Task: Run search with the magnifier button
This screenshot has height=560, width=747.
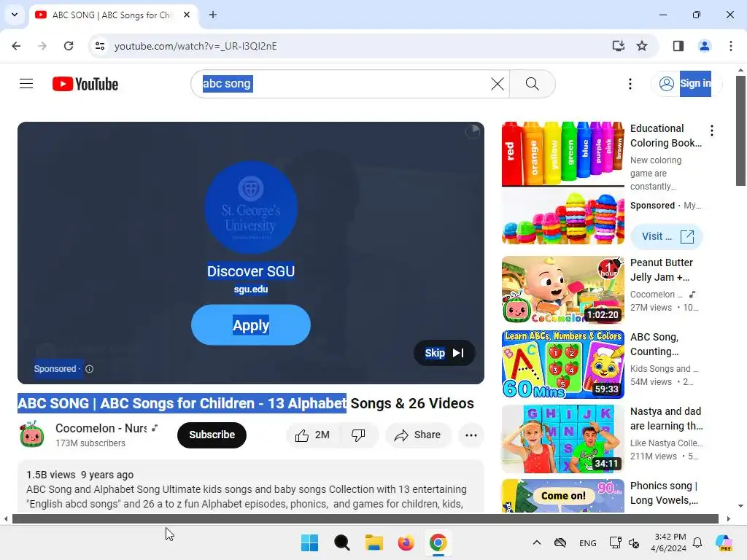Action: tap(532, 84)
